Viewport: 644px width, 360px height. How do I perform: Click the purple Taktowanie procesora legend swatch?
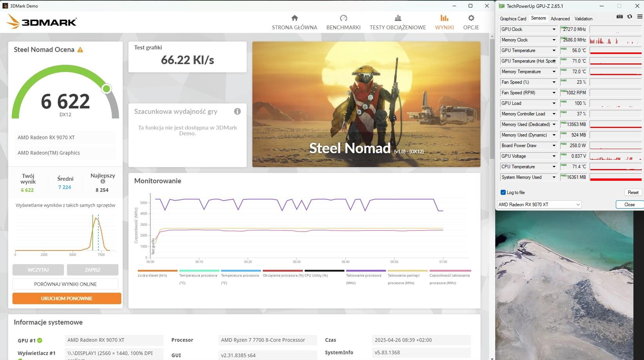point(366,271)
